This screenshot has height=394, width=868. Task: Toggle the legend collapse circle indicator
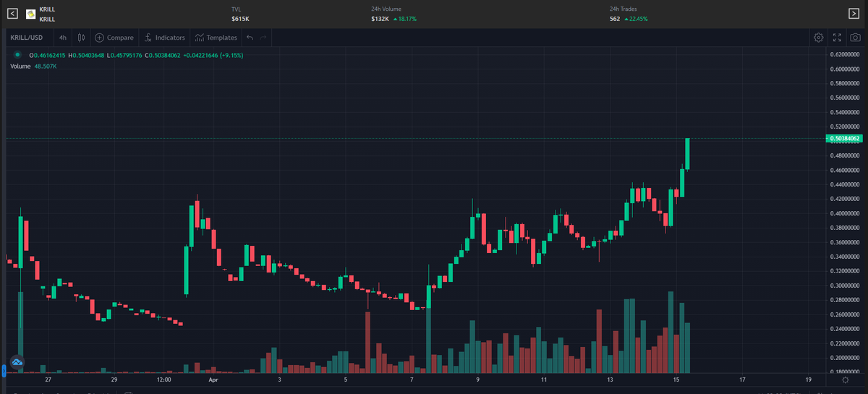point(17,55)
